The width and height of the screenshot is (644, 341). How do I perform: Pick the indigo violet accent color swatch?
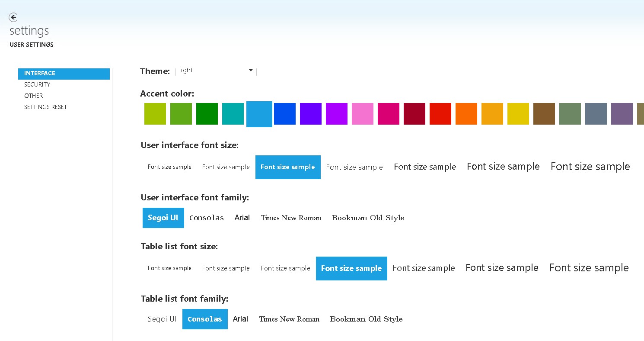tap(311, 114)
